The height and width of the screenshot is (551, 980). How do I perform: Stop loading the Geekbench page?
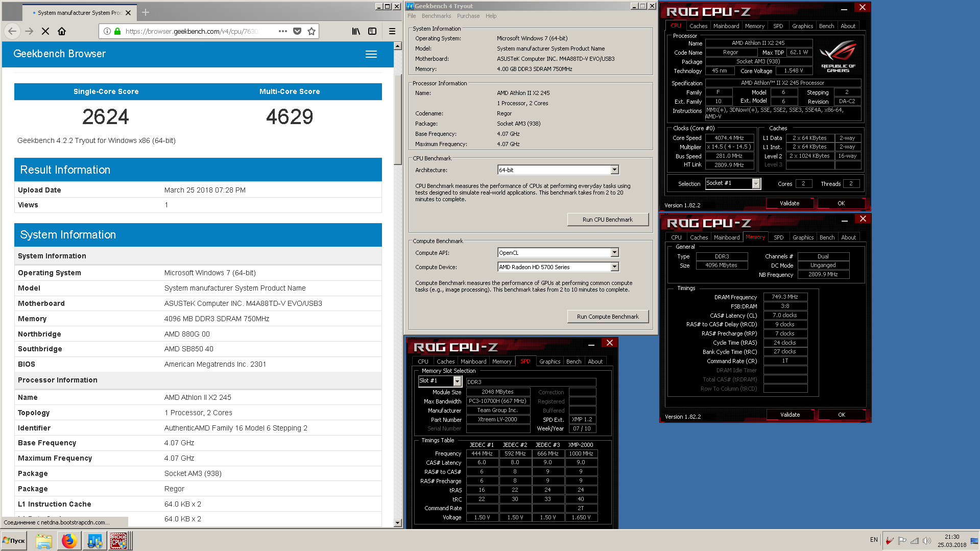pos(45,31)
